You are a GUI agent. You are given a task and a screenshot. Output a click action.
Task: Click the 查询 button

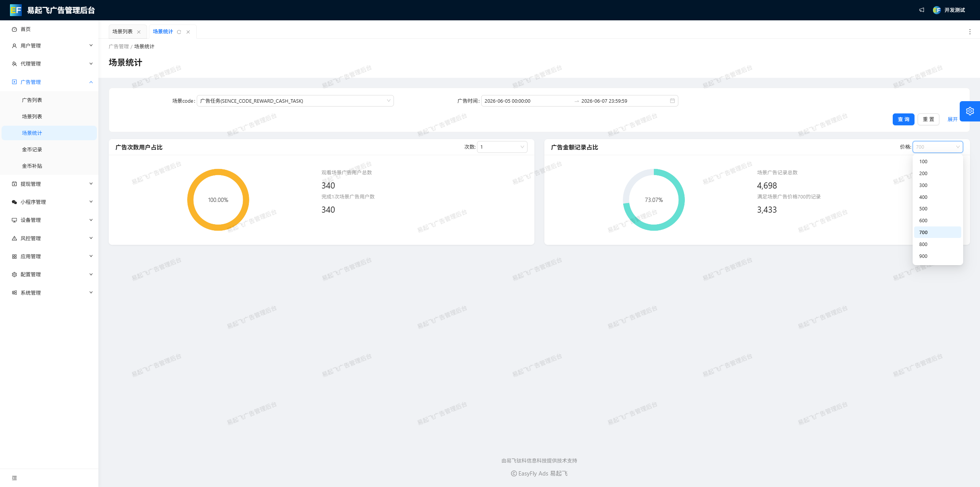(x=903, y=119)
